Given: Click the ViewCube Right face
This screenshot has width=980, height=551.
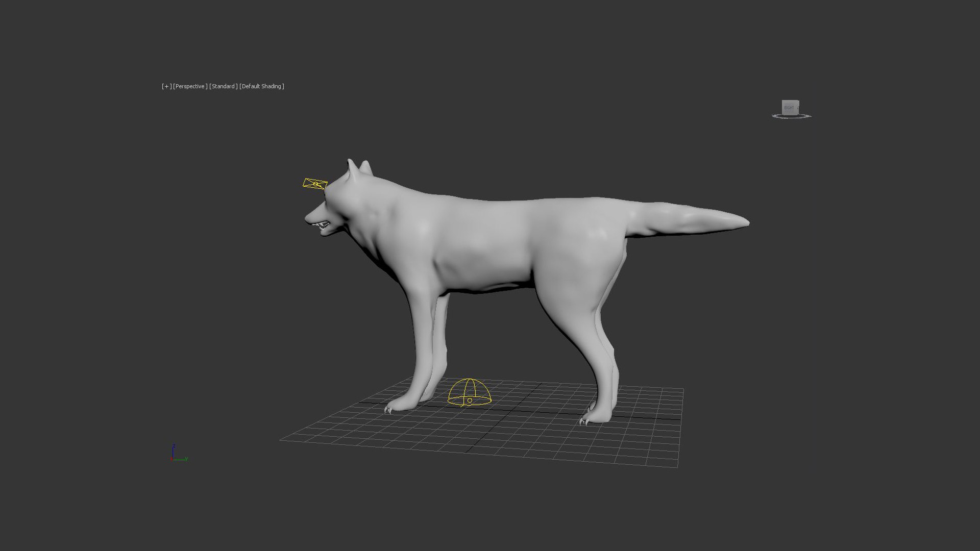Looking at the screenshot, I should pyautogui.click(x=789, y=108).
